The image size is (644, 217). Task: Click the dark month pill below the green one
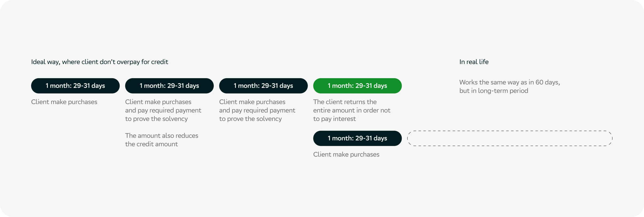click(x=357, y=138)
